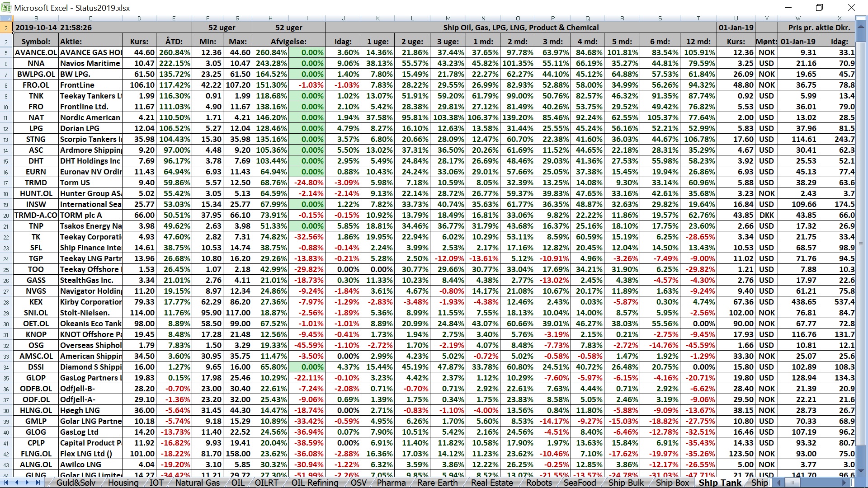Image resolution: width=868 pixels, height=488 pixels.
Task: Click the SNI.OL symbol cell
Action: coord(36,313)
